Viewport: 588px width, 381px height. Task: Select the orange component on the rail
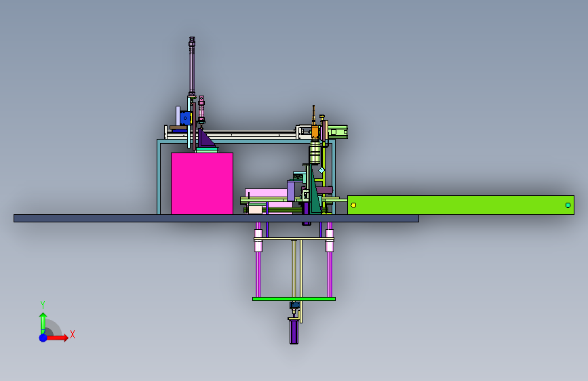coord(315,132)
